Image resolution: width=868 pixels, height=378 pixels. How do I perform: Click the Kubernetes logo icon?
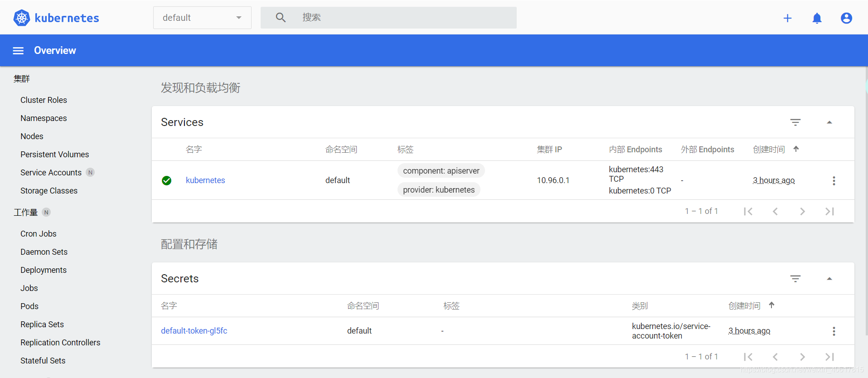[21, 18]
